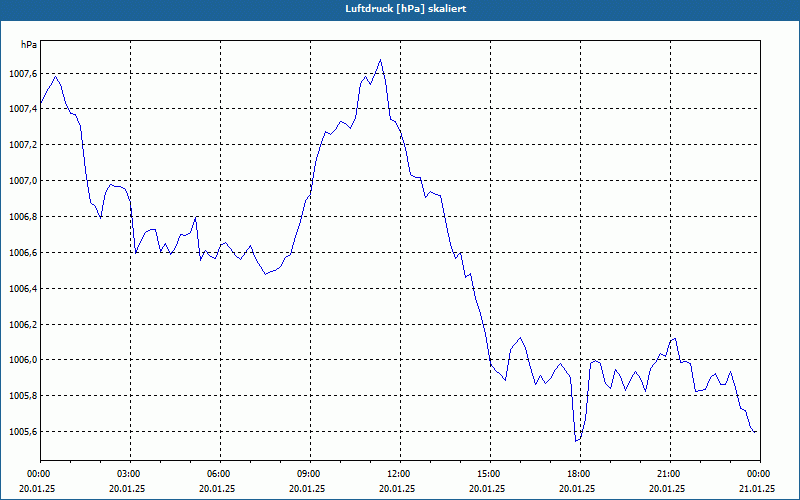Click the 'hPa' unit label
This screenshot has width=800, height=500.
[x=29, y=45]
